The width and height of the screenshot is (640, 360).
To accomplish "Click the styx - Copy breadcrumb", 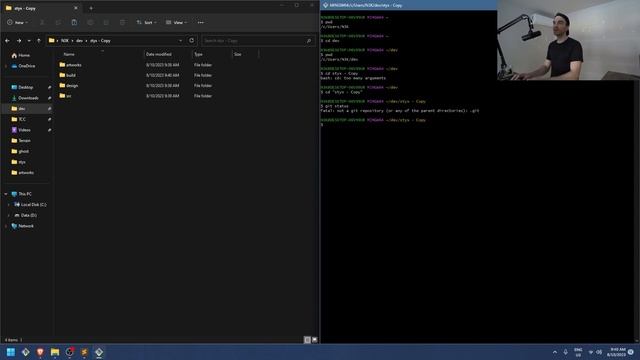I will pos(100,41).
